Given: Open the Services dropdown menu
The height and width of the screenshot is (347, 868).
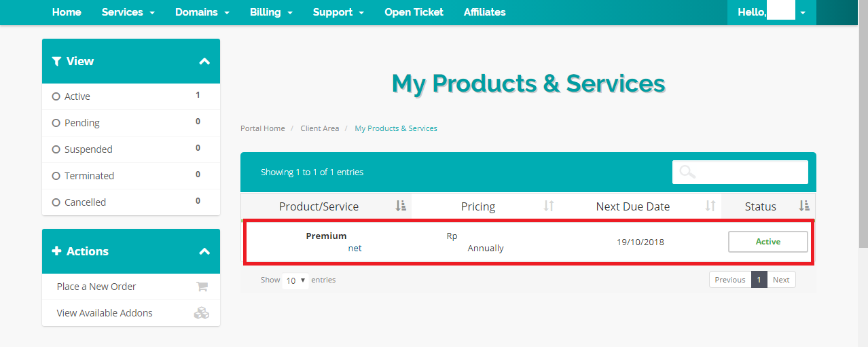Looking at the screenshot, I should [x=128, y=12].
